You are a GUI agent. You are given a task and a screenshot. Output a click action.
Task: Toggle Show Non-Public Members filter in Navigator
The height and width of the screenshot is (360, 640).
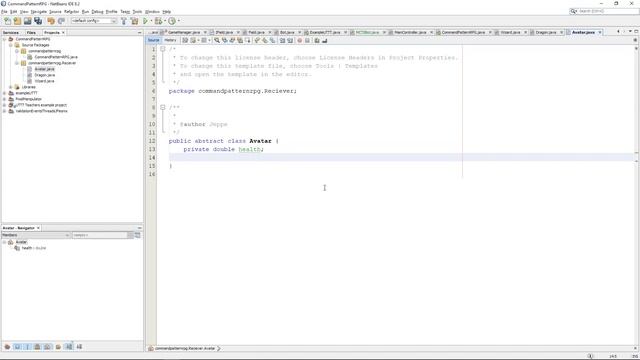click(x=38, y=347)
